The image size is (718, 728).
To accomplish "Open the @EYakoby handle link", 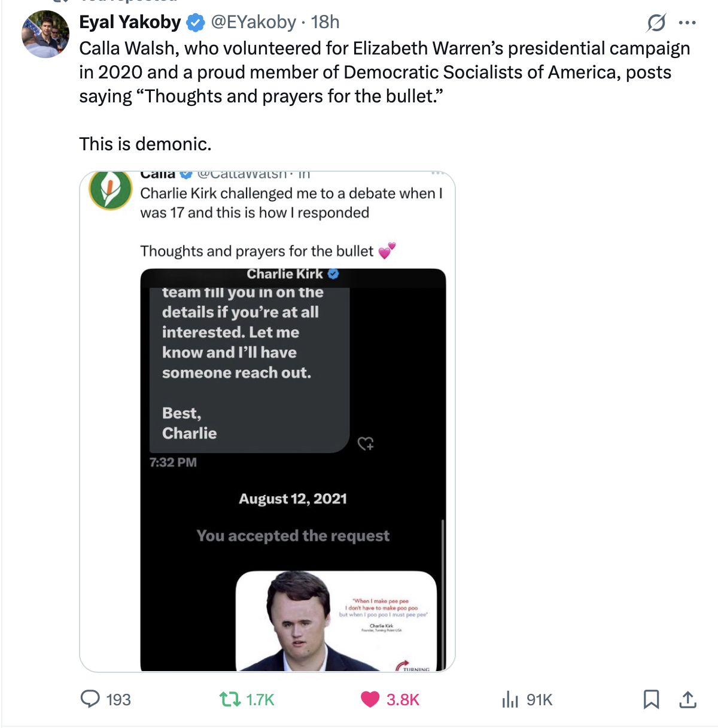I will coord(253,22).
